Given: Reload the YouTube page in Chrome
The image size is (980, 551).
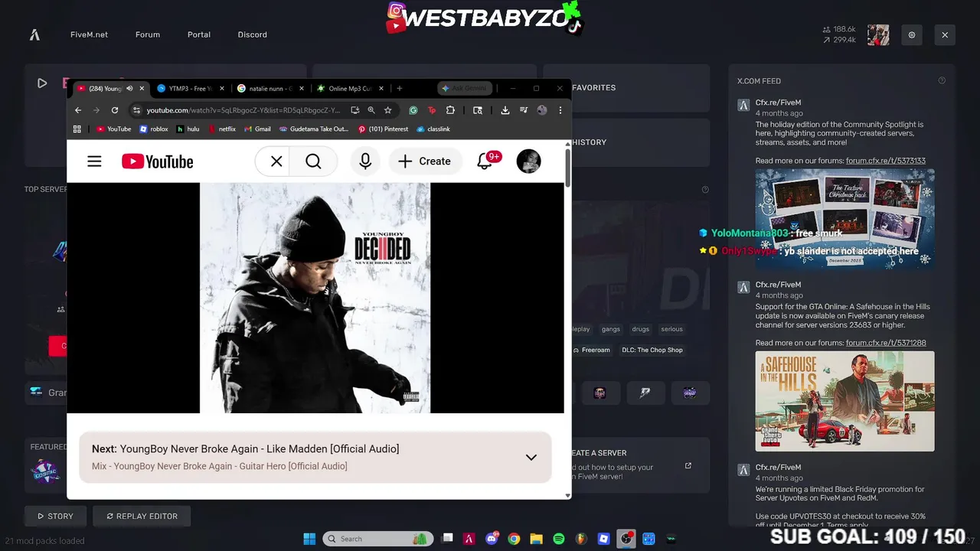Looking at the screenshot, I should pyautogui.click(x=115, y=110).
